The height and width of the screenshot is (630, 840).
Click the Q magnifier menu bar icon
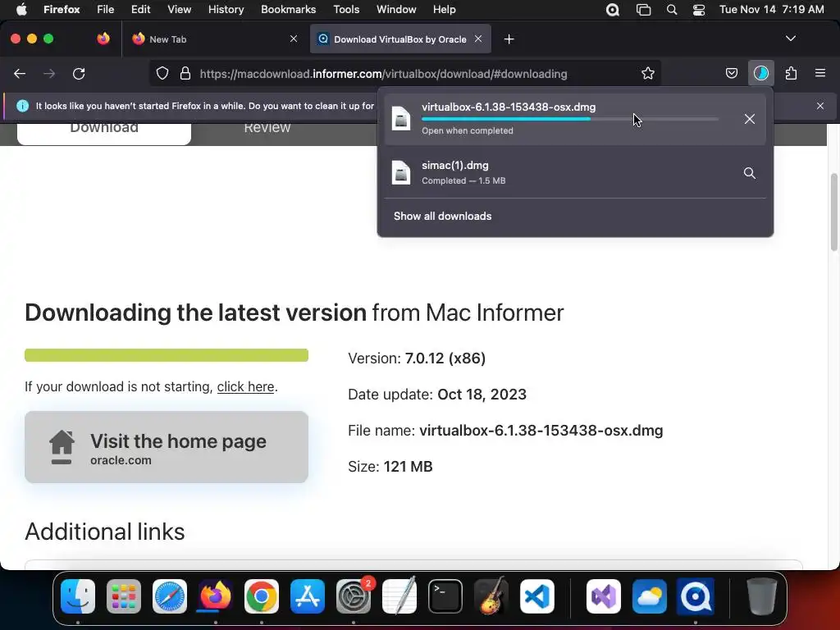coord(612,9)
